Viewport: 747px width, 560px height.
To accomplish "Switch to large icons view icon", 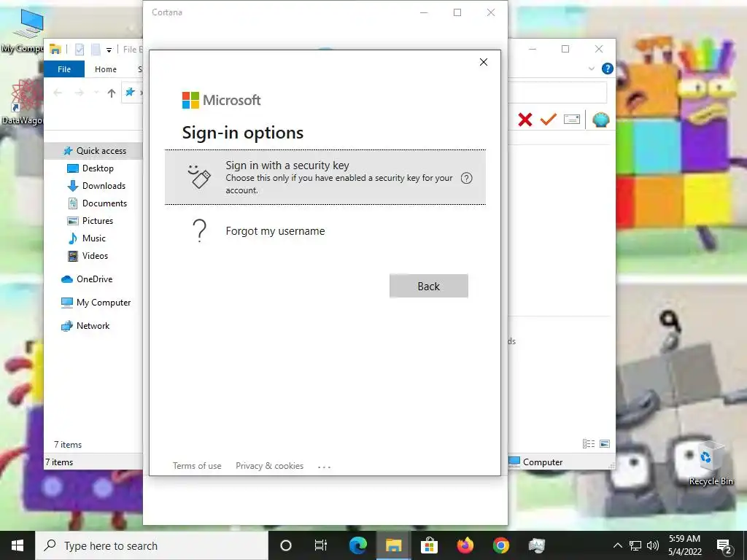I will click(605, 444).
